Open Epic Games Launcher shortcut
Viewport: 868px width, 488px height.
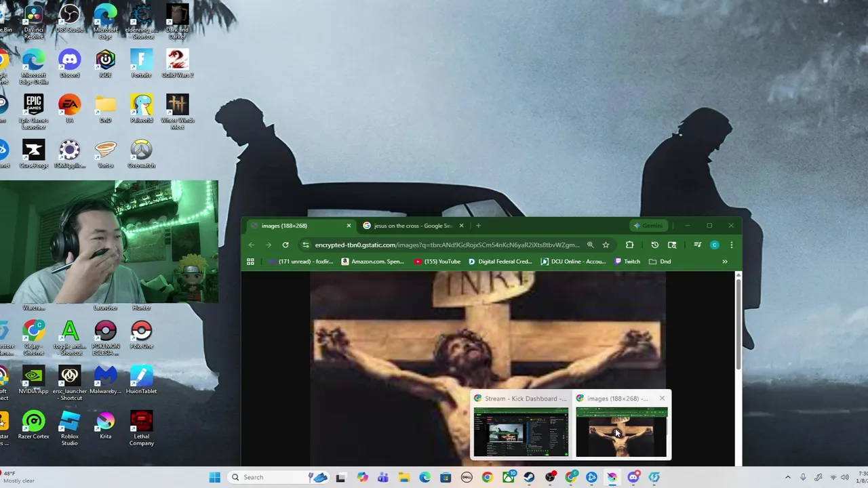tap(33, 112)
